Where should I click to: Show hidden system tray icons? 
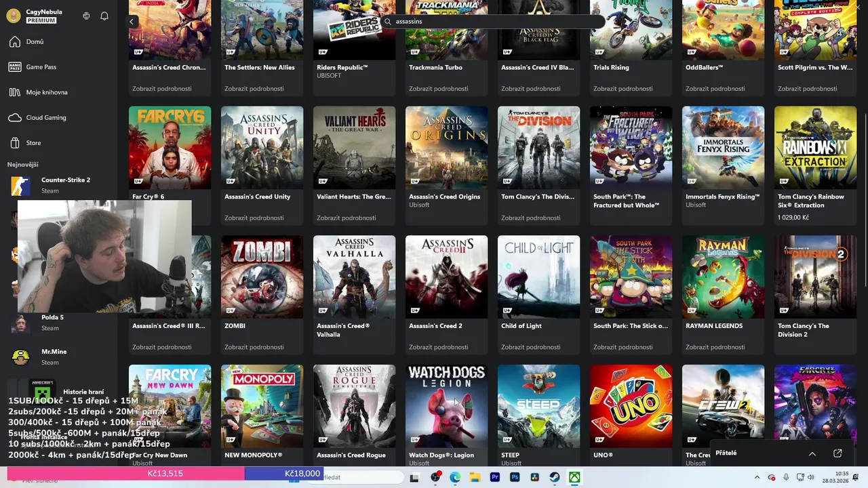[757, 477]
